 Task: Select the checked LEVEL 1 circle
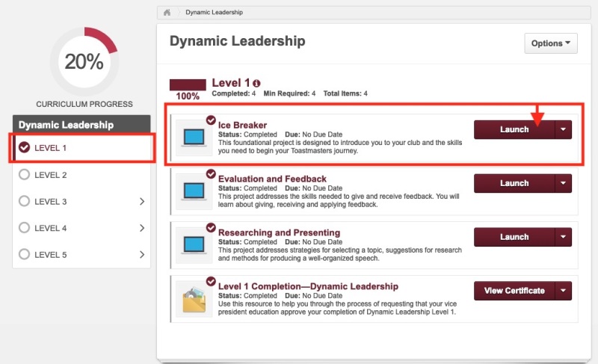pos(24,147)
